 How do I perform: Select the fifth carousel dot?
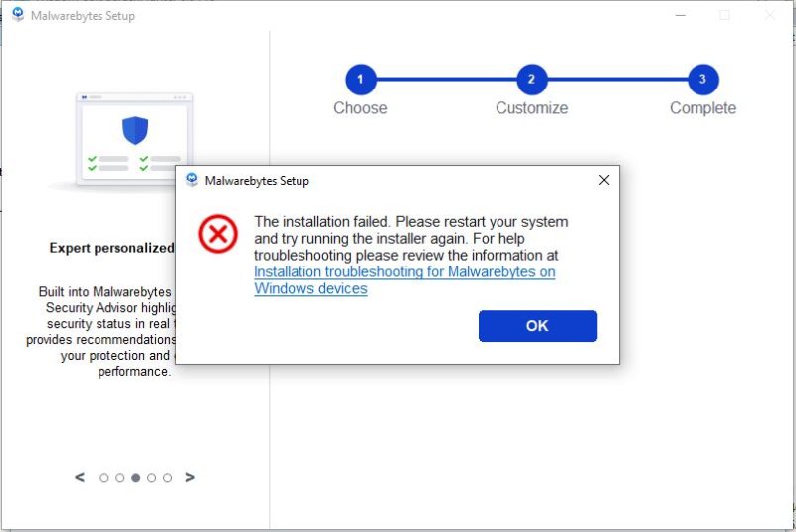click(x=167, y=478)
